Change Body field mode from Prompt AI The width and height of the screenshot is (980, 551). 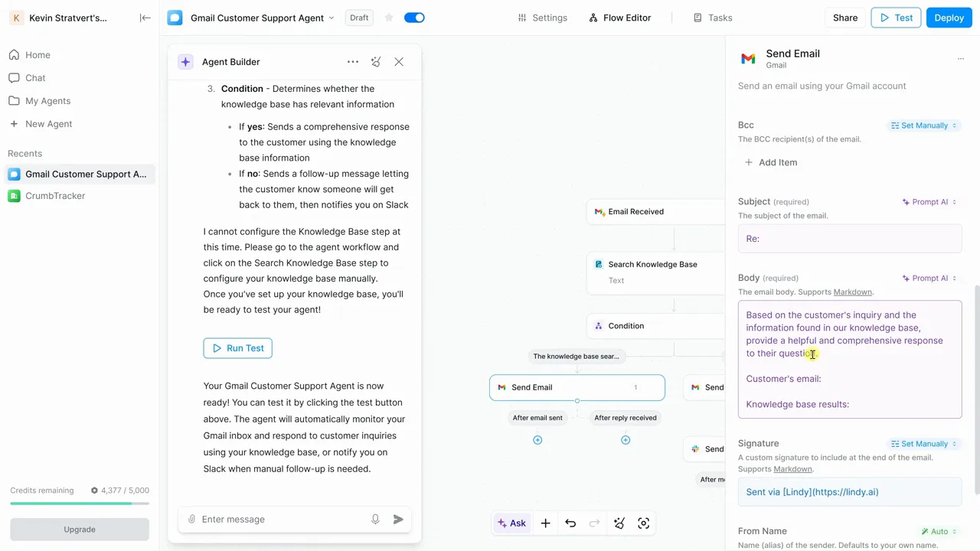(929, 279)
